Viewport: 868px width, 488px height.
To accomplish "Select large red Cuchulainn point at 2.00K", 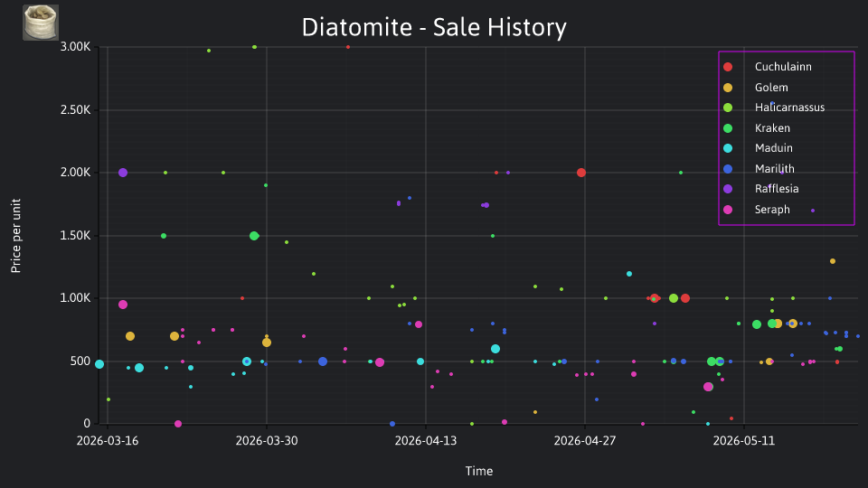I will [581, 173].
